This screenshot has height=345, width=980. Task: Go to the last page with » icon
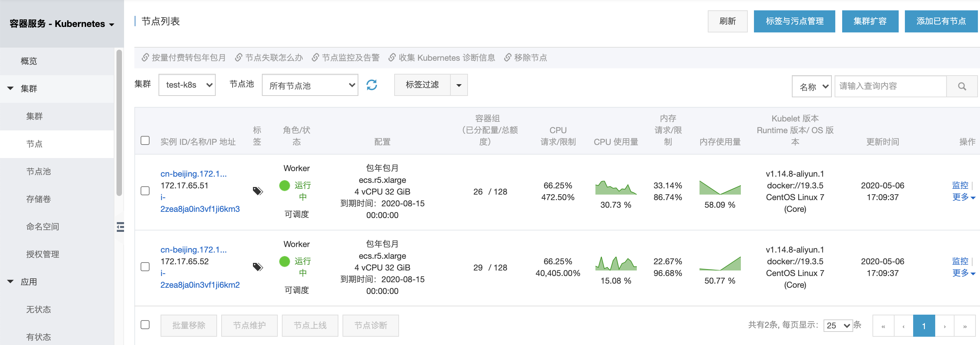(964, 326)
